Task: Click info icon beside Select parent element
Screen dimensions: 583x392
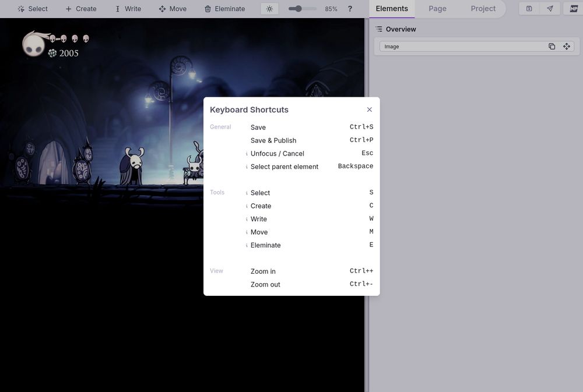Action: pos(247,167)
